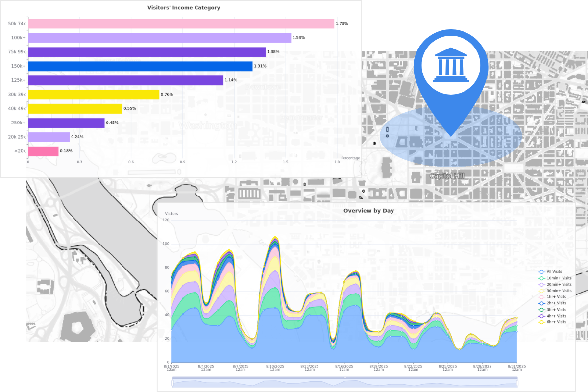Click the 8/10/2025 peak on the chart

pos(275,238)
